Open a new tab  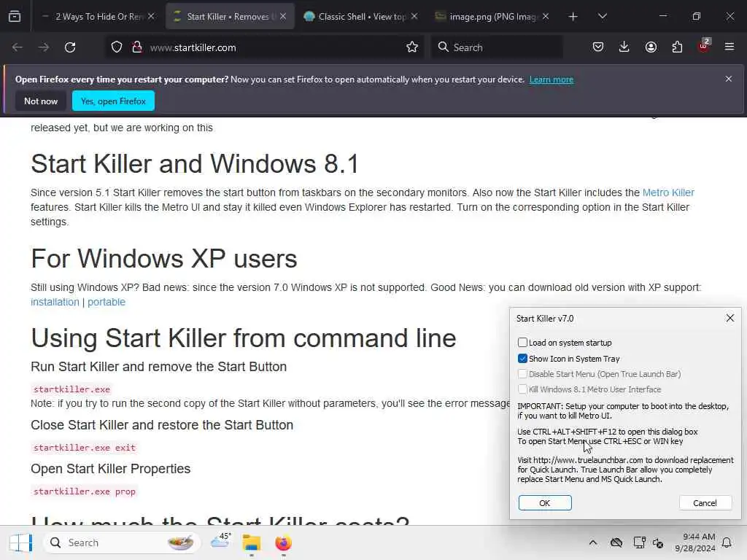pyautogui.click(x=573, y=17)
